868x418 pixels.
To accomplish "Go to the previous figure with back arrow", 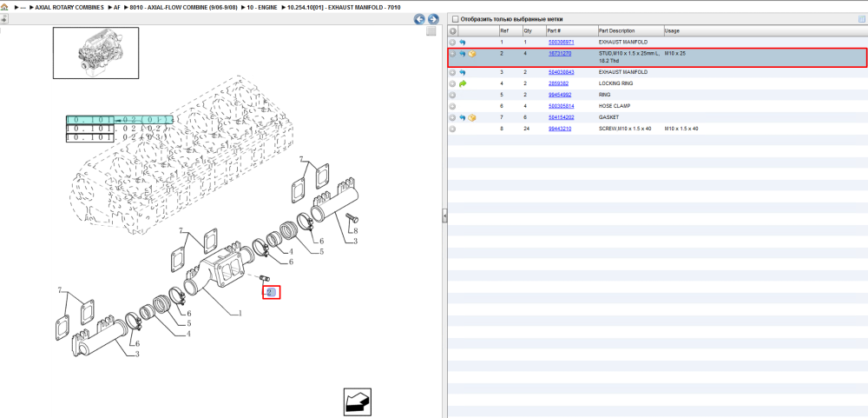I will 419,19.
